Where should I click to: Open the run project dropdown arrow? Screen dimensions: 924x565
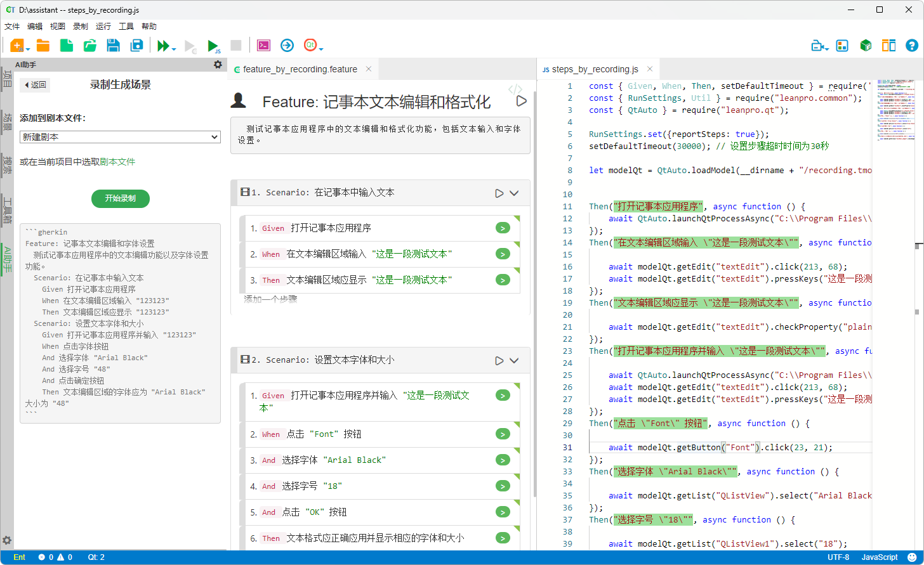click(x=174, y=48)
